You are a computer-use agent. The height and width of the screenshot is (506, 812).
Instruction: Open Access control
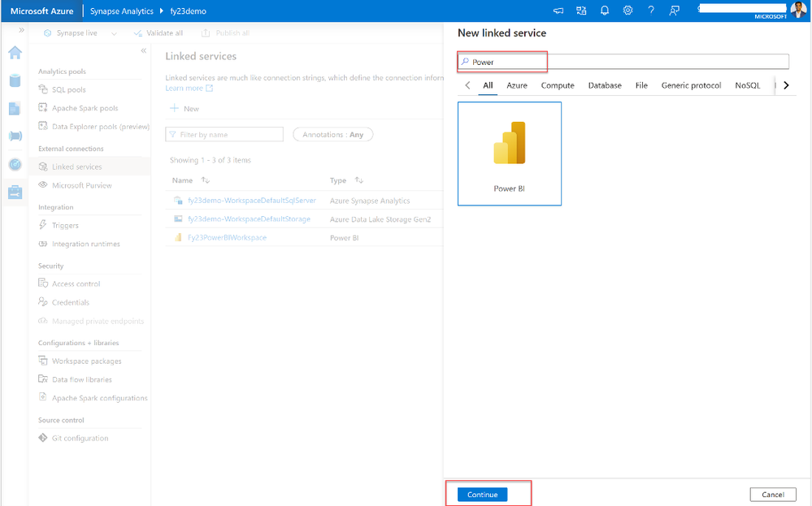76,283
